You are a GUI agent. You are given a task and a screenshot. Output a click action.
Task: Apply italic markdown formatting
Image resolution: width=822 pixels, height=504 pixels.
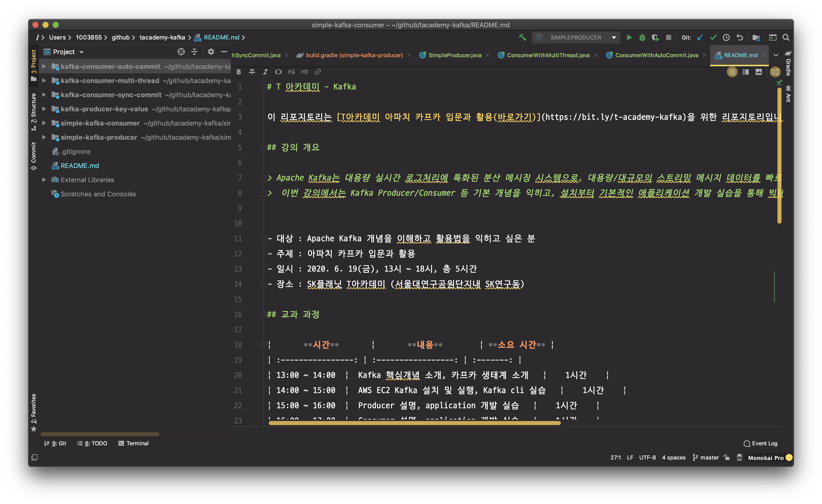coord(265,72)
